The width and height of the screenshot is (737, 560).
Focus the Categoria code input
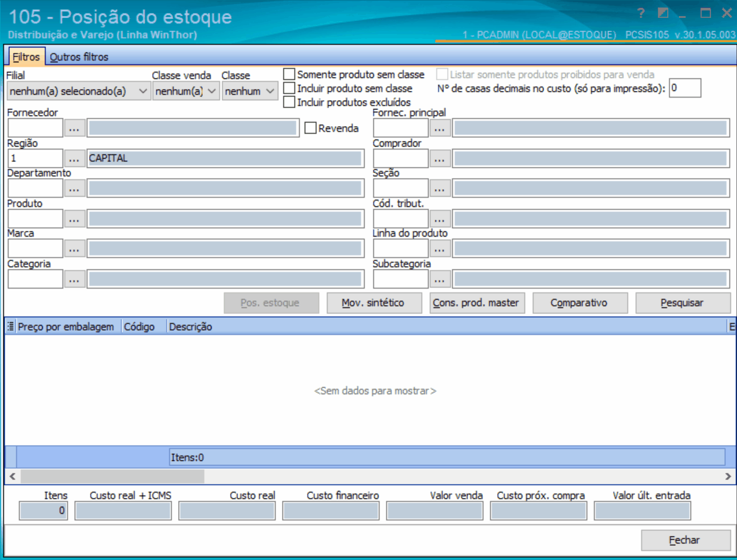tap(35, 279)
